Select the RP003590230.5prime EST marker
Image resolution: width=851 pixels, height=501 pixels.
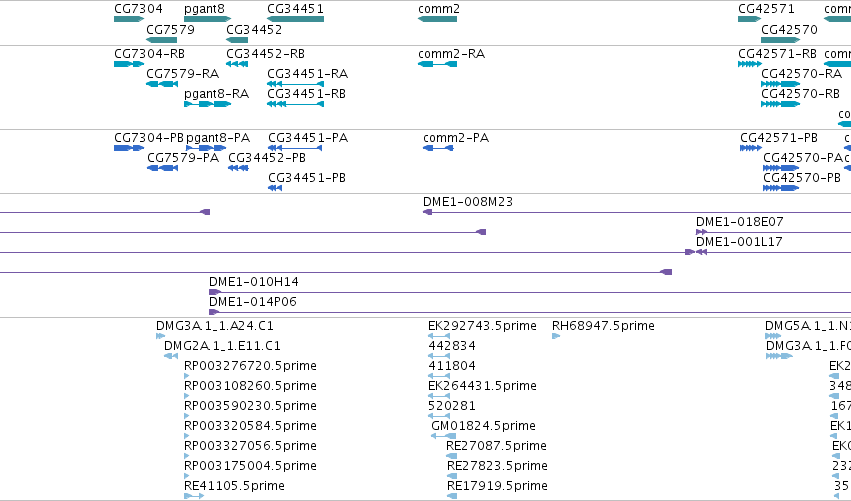[x=187, y=416]
